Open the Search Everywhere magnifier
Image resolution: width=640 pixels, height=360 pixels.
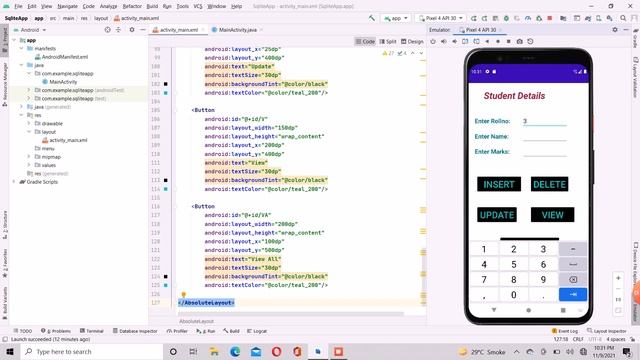click(623, 18)
